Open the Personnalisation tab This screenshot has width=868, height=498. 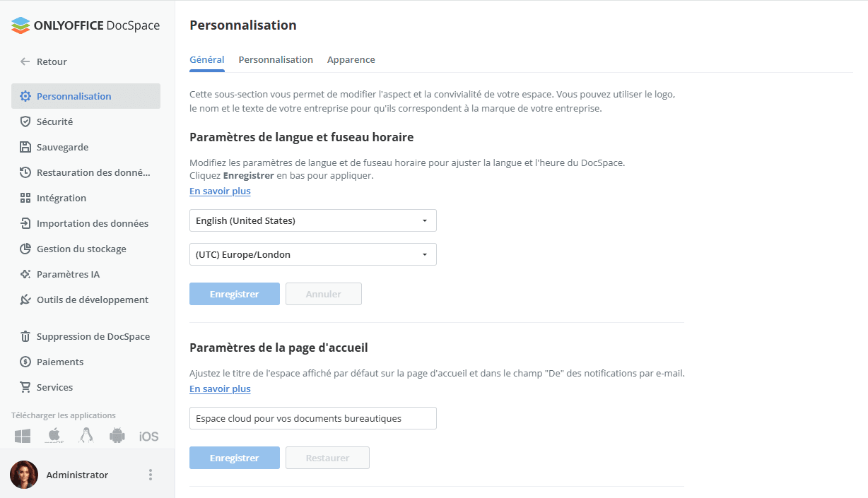coord(276,59)
